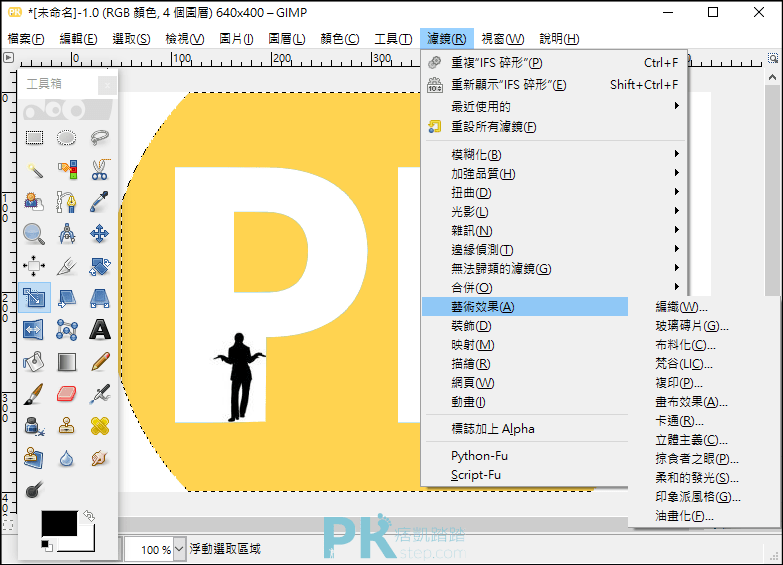Click the black foreground color swatch
The width and height of the screenshot is (783, 565).
coord(59,523)
